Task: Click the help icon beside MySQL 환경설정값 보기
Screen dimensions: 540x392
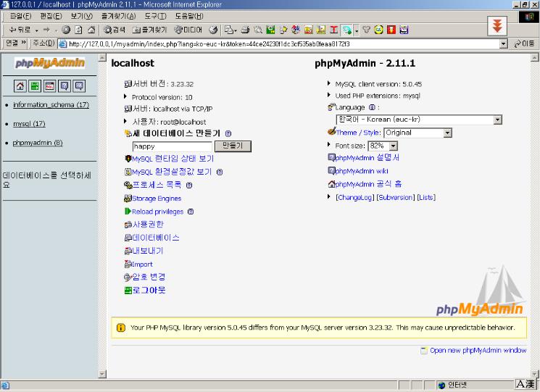Action: click(220, 172)
